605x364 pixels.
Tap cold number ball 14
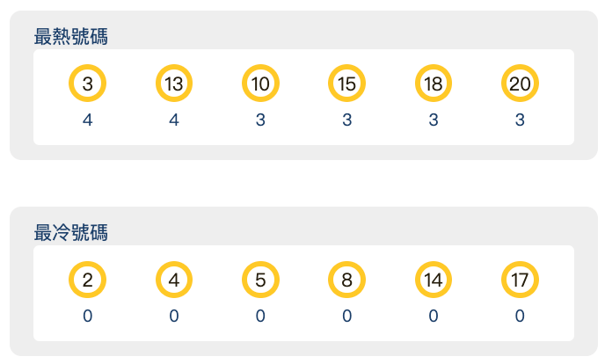tap(434, 280)
